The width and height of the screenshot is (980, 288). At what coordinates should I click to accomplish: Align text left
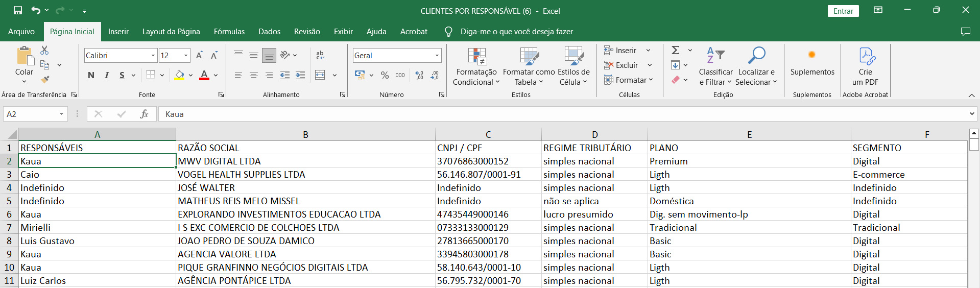point(238,75)
